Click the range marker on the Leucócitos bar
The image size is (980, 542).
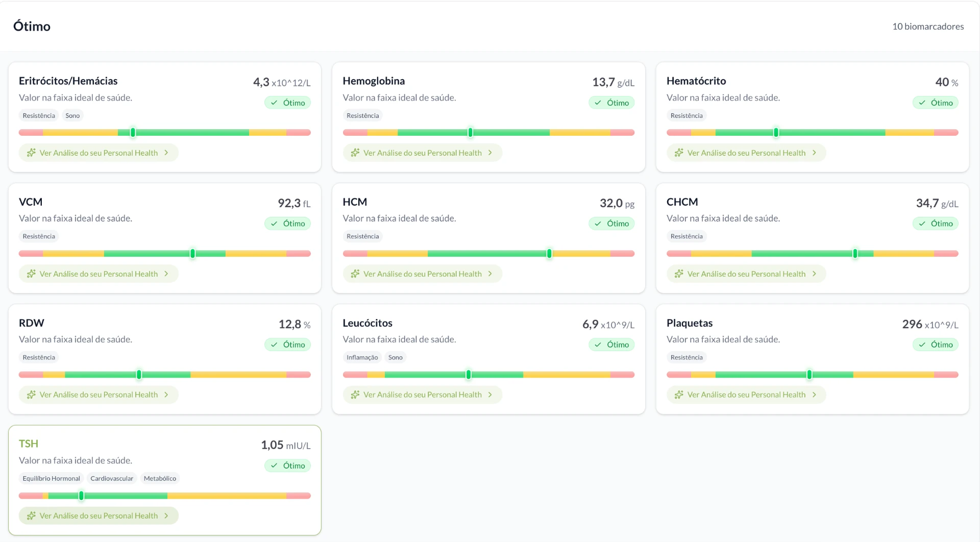tap(468, 375)
